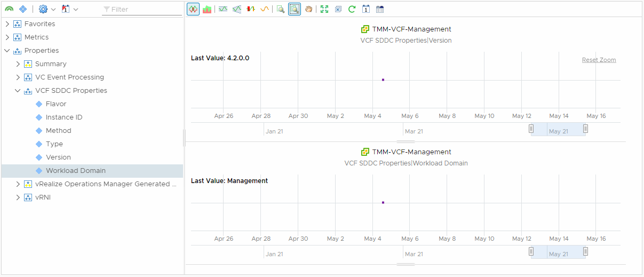
Task: Click left range handle on Version chart
Action: tap(531, 129)
